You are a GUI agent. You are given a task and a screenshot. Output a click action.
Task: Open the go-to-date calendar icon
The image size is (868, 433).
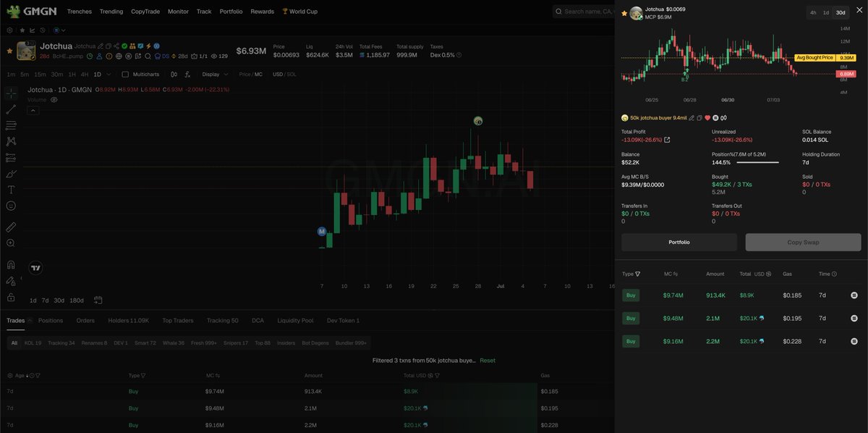[x=98, y=300]
